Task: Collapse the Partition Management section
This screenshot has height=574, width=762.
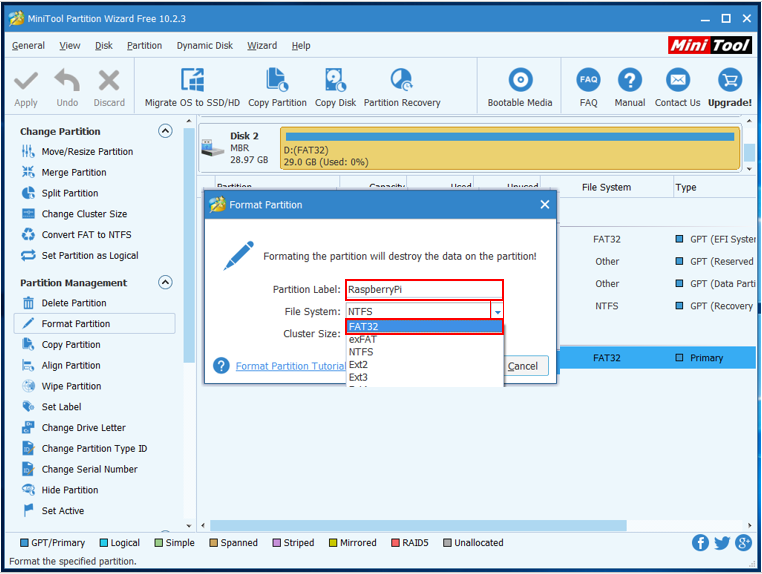Action: tap(165, 282)
